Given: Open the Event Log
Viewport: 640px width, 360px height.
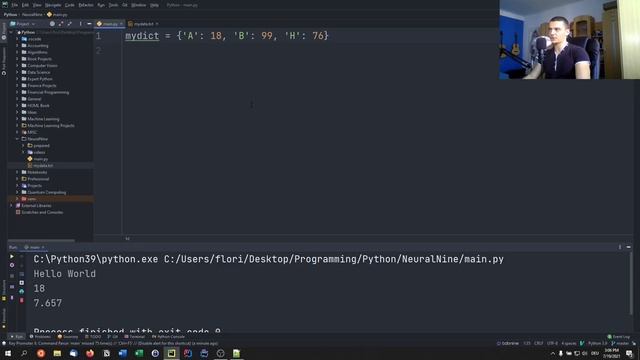Looking at the screenshot, I should (x=618, y=337).
